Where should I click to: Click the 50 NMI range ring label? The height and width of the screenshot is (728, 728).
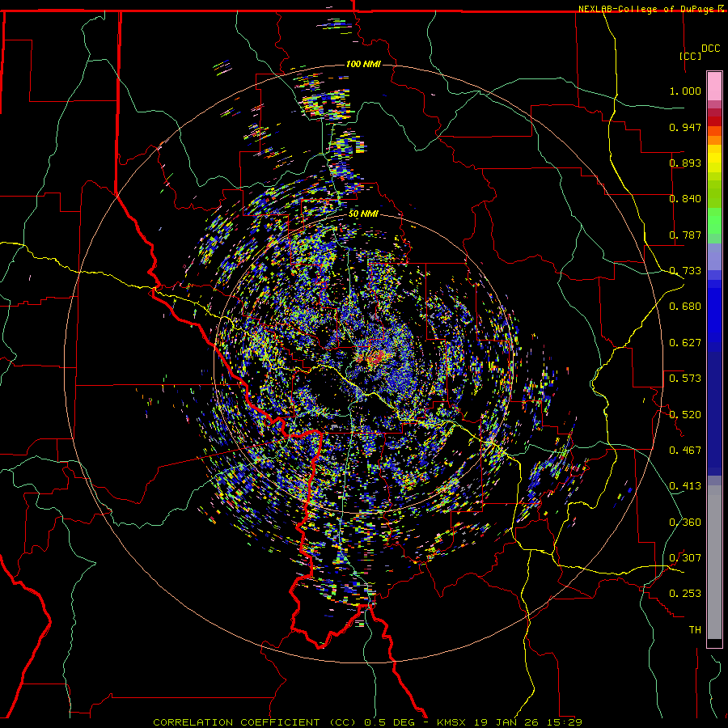(363, 214)
